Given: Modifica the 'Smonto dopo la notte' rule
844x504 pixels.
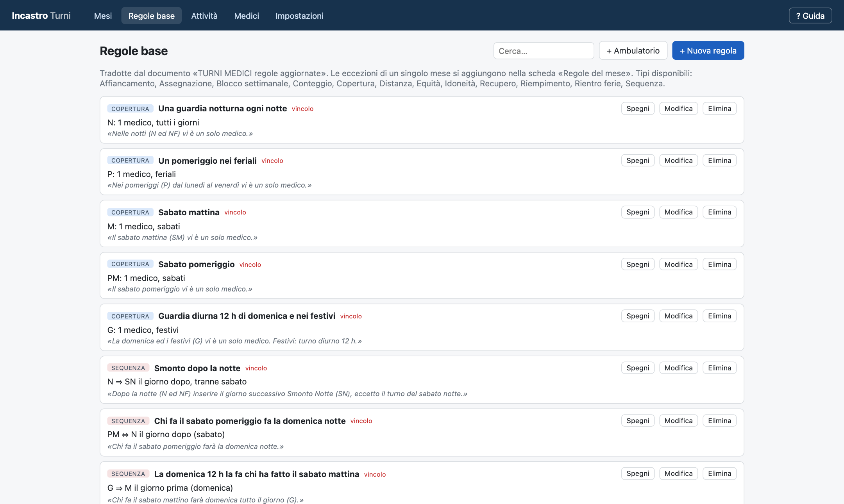Looking at the screenshot, I should coord(678,368).
